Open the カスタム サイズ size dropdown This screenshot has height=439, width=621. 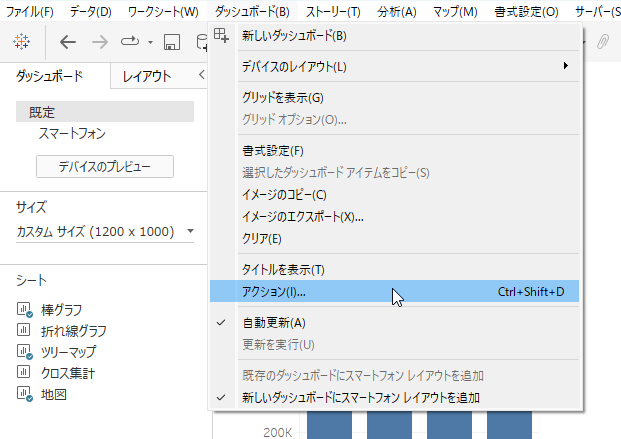[x=105, y=232]
